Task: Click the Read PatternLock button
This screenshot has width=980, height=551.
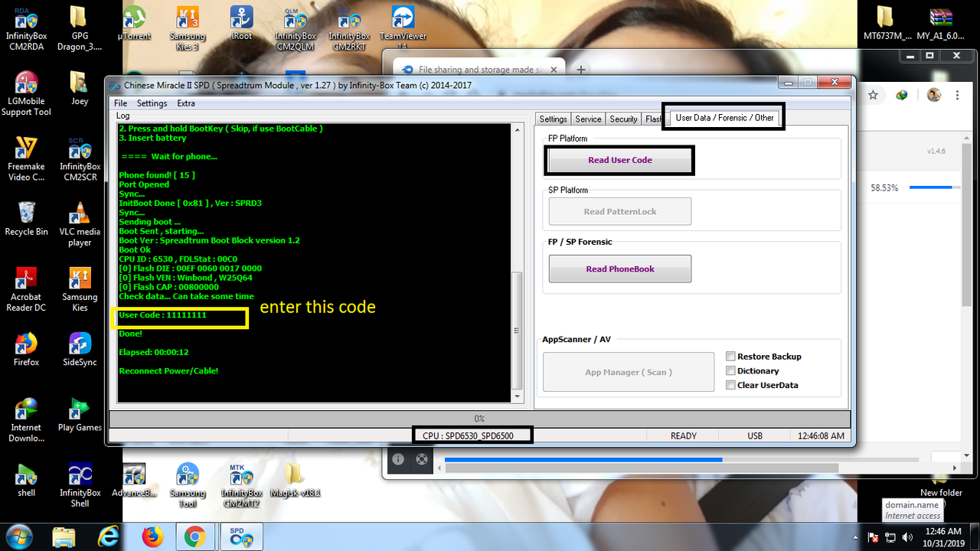Action: [620, 212]
